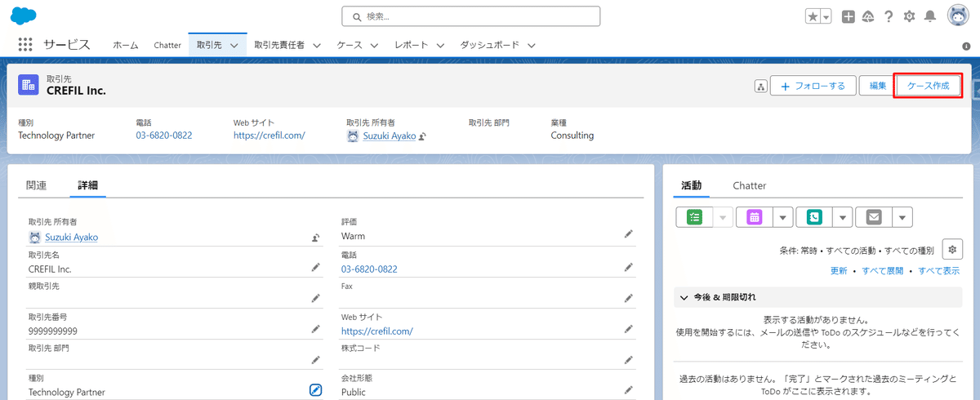Edit the 種別 field highlighted pencil

click(x=316, y=390)
